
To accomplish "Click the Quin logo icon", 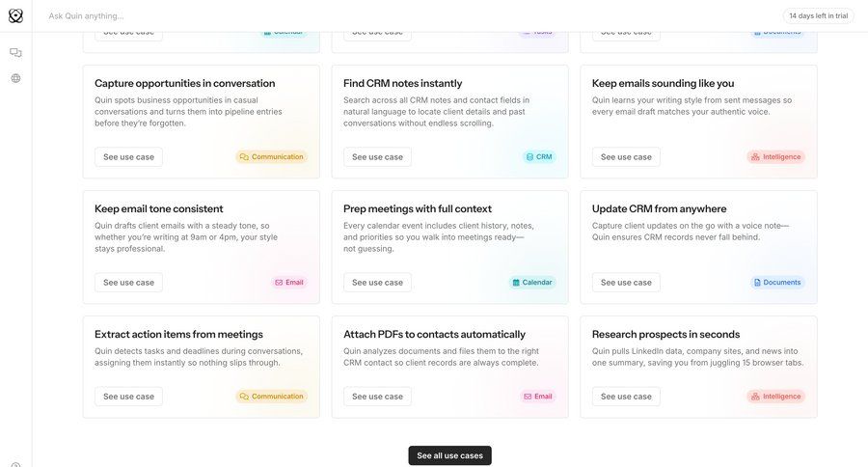I will click(x=15, y=15).
